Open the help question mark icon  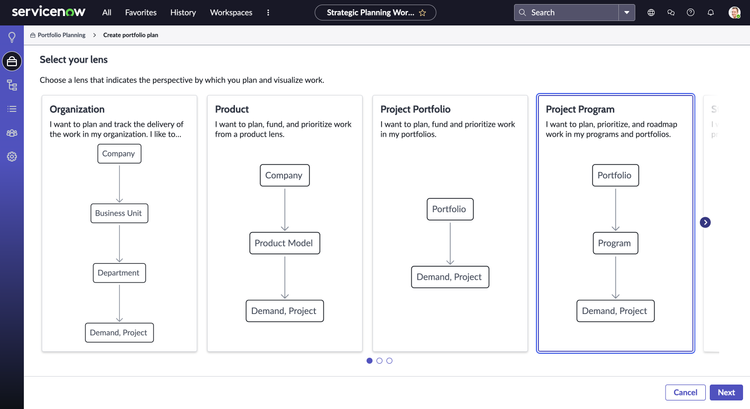(691, 12)
